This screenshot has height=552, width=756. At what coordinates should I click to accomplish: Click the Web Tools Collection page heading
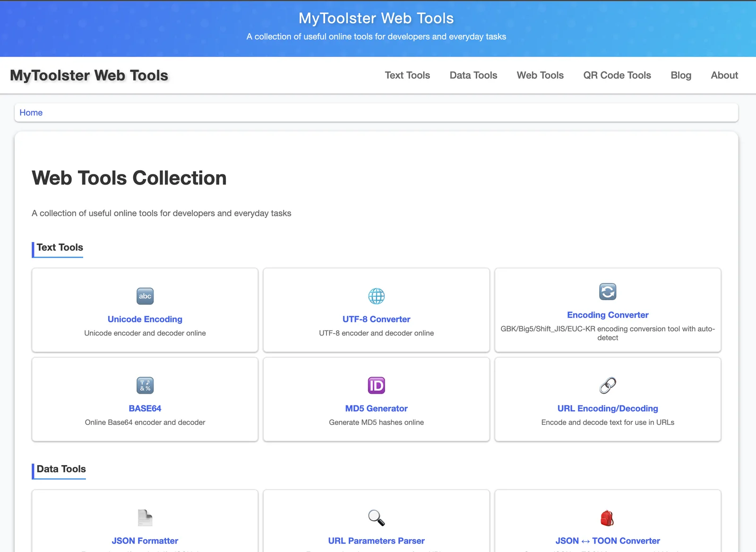click(129, 178)
